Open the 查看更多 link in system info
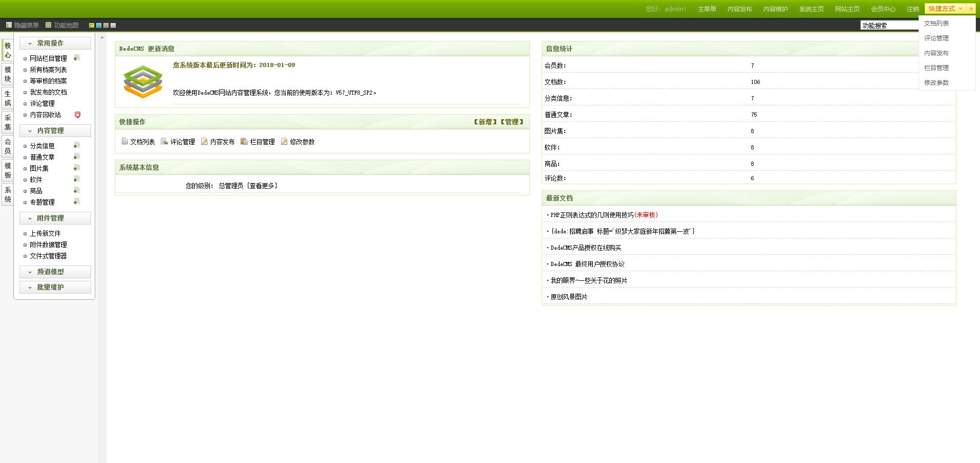The width and height of the screenshot is (980, 463). (x=262, y=185)
